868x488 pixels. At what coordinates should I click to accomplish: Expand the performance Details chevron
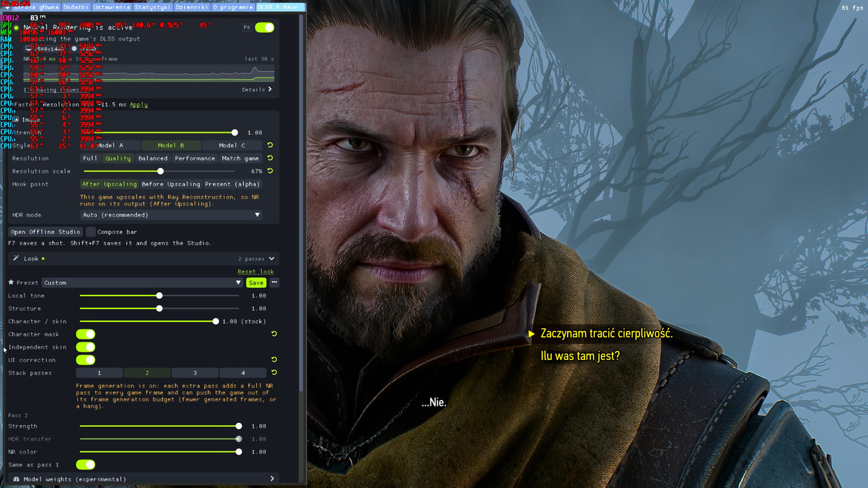point(269,89)
